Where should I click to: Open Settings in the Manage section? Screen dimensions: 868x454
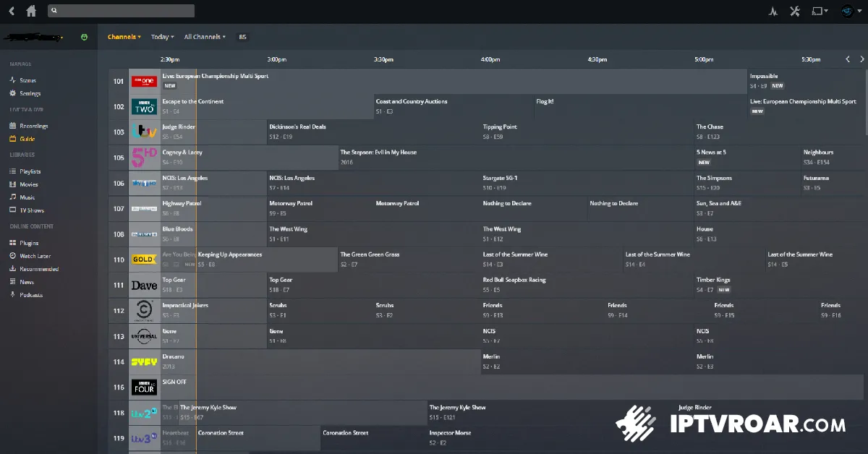(x=30, y=93)
